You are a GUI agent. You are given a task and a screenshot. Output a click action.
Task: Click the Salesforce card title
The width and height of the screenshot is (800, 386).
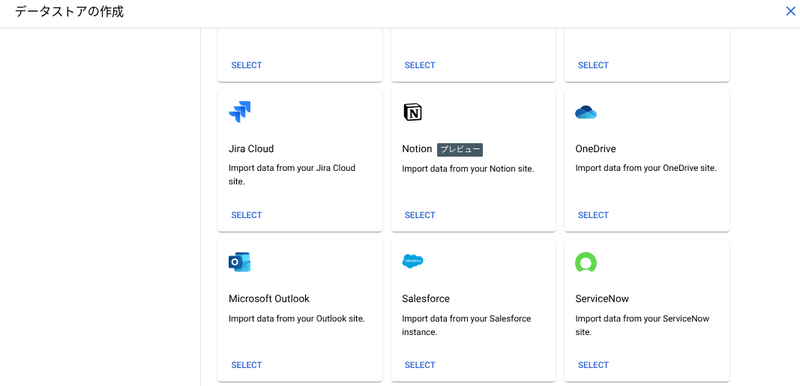426,299
